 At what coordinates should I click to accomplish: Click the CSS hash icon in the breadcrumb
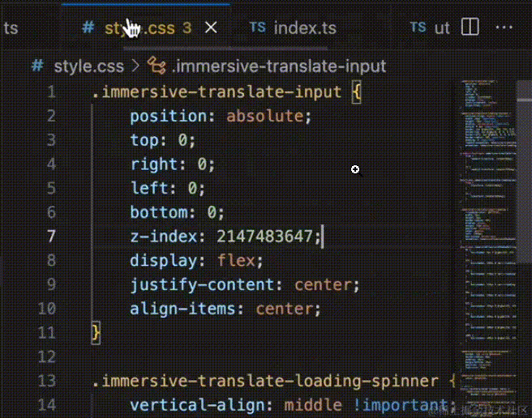pyautogui.click(x=37, y=66)
